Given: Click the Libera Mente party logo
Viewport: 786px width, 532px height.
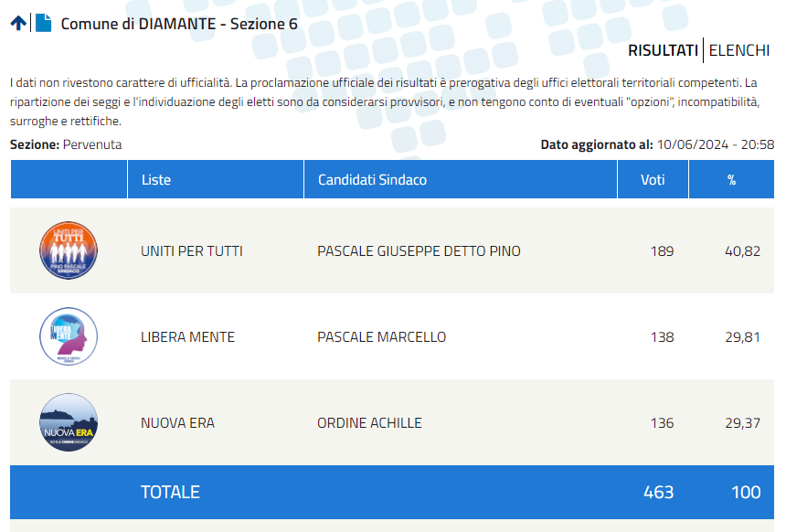Looking at the screenshot, I should point(69,336).
